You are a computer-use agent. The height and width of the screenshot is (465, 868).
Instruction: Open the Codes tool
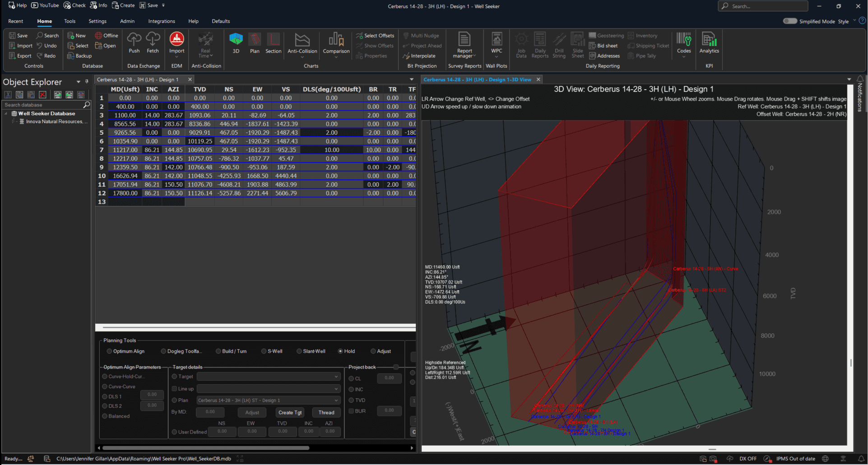point(684,45)
